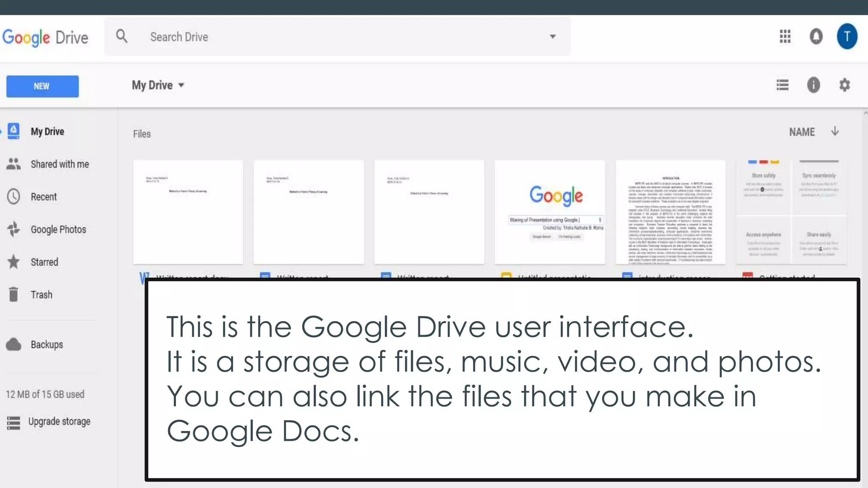Screen dimensions: 868x488
Task: Focus the Search Drive field
Action: coord(337,37)
